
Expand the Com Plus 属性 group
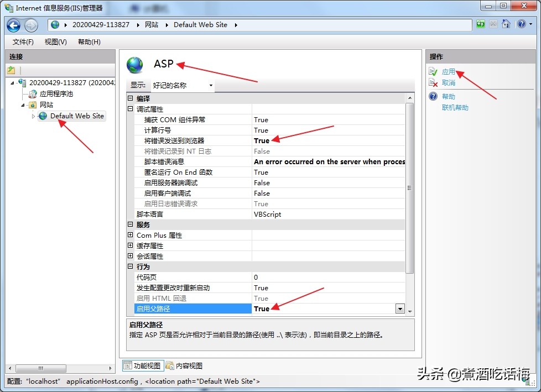click(x=130, y=235)
